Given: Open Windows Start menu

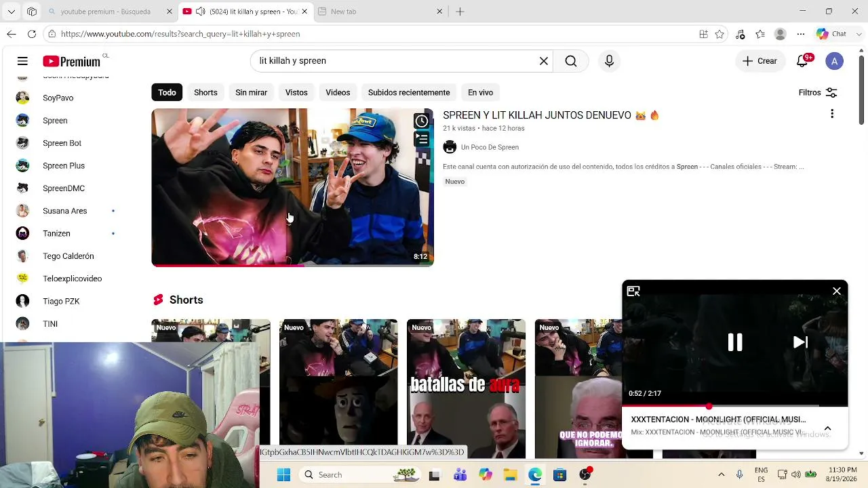Looking at the screenshot, I should 283,475.
